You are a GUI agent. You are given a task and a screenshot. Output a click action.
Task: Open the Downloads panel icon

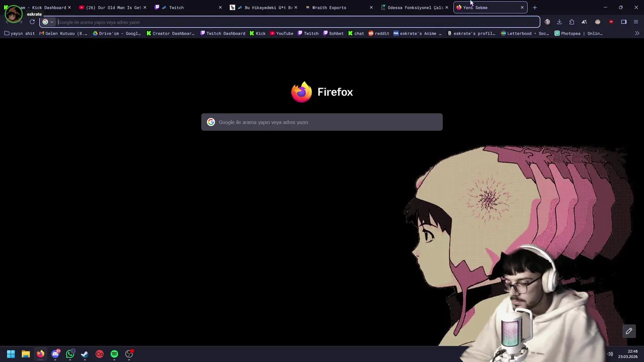[559, 22]
